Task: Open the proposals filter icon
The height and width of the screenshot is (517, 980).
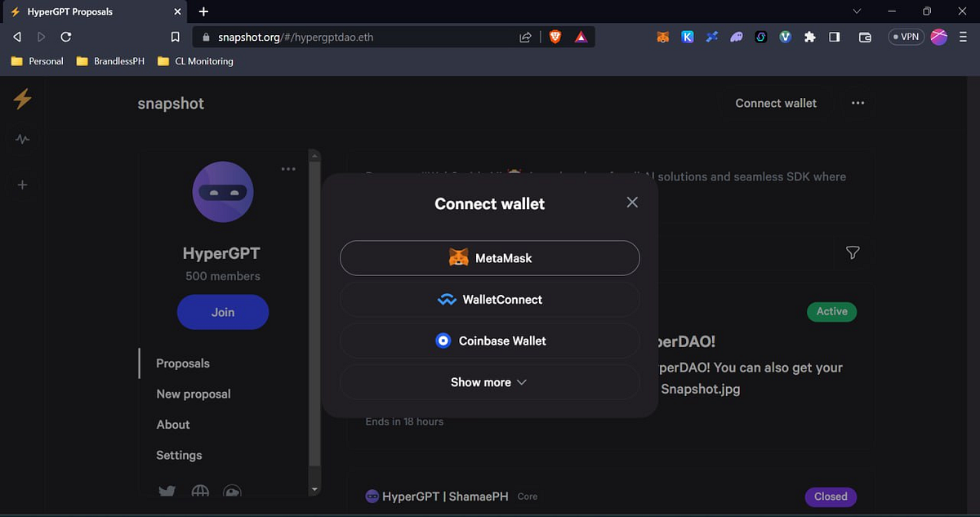Action: (x=852, y=253)
